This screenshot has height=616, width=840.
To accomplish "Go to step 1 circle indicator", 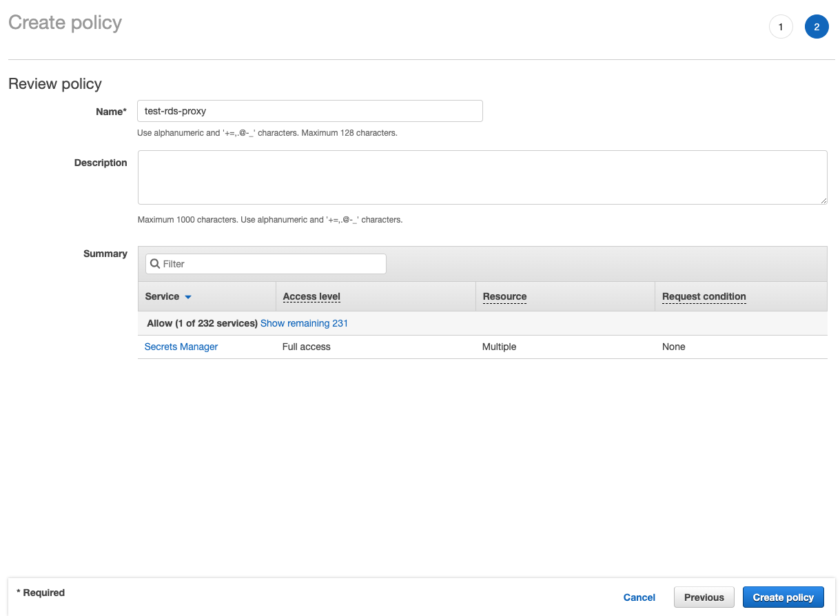I will tap(781, 27).
